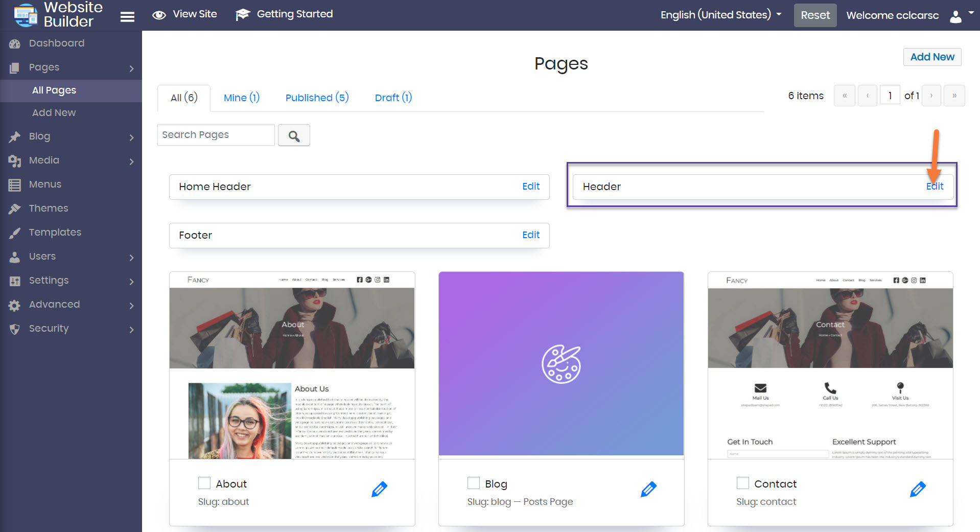Screen dimensions: 980x532
Task: Click the hamburger menu toggle icon
Action: point(127,17)
